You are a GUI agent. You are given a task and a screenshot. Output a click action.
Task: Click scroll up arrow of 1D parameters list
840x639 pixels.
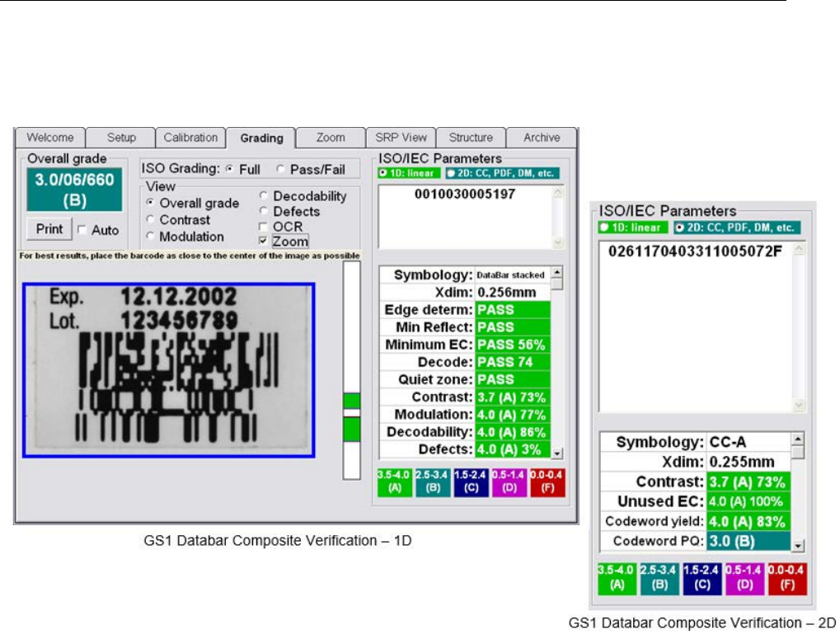[557, 272]
